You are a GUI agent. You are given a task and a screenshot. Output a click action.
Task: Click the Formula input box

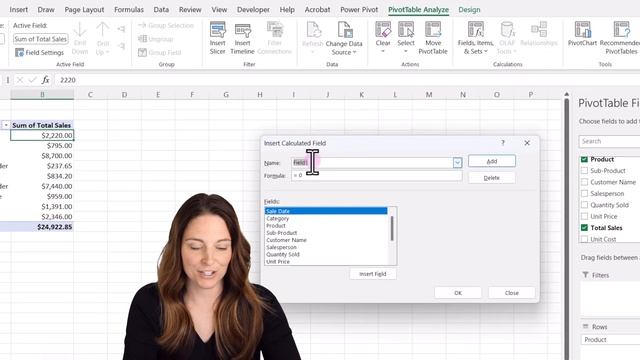(376, 176)
